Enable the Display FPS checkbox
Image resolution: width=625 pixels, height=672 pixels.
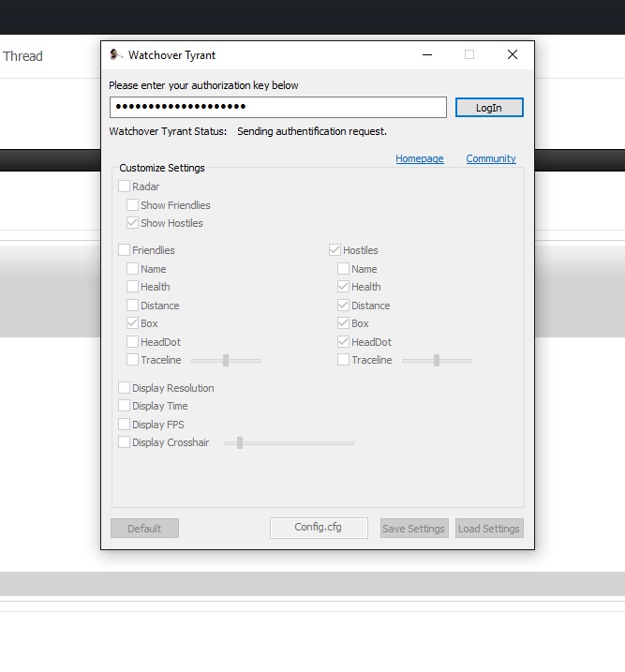(x=125, y=425)
